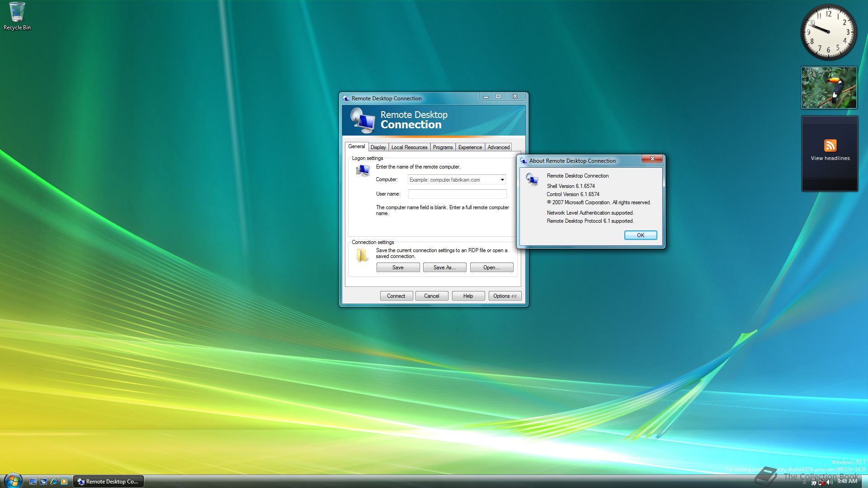
Task: Click the device info tray icon
Action: tap(814, 482)
